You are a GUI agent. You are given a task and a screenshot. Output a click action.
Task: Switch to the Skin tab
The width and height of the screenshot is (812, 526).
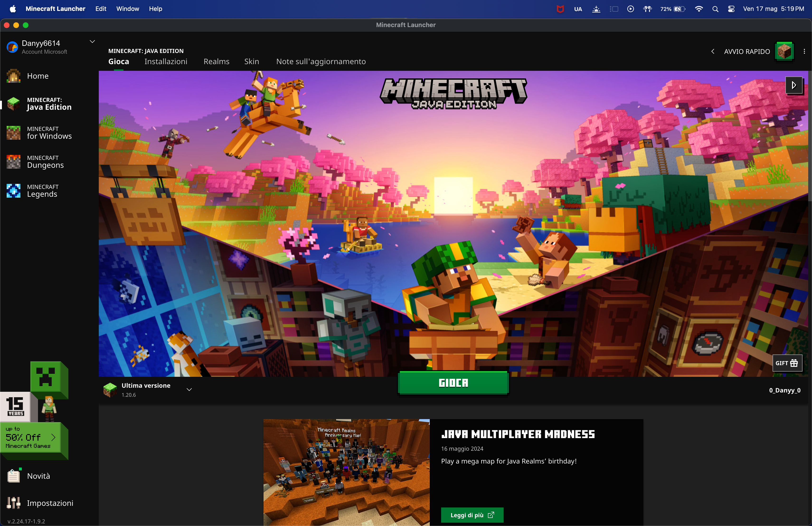point(251,62)
